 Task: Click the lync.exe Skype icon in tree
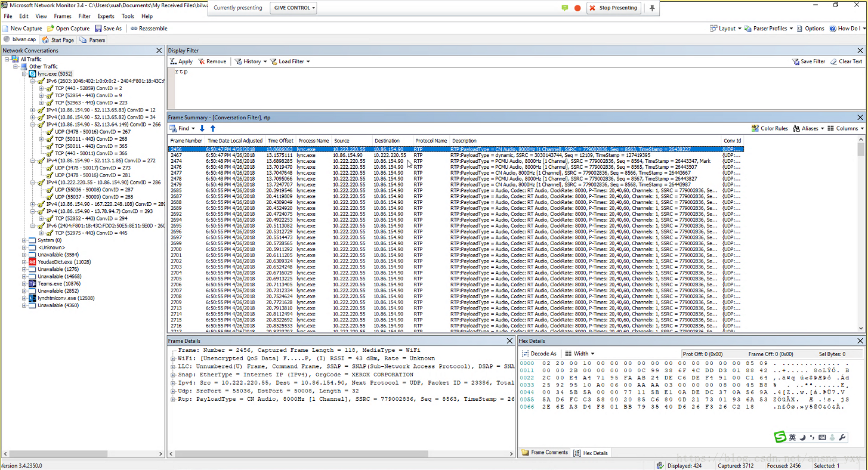33,74
